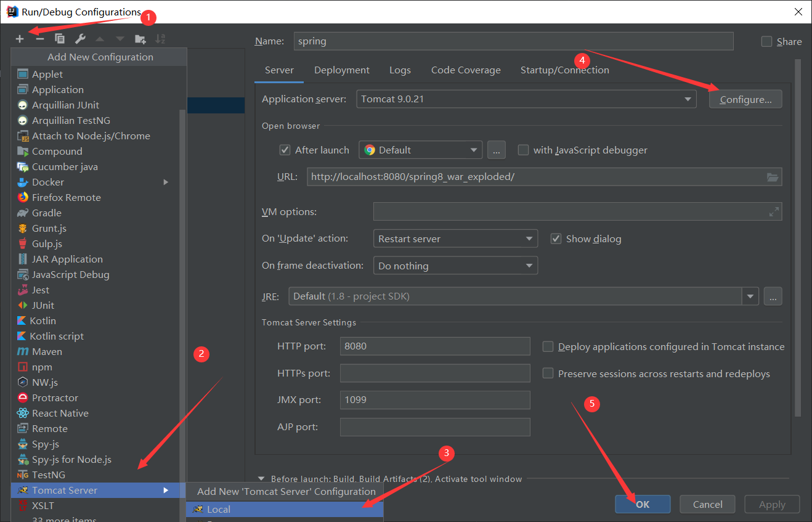Click the Configure... button
Image resolution: width=812 pixels, height=522 pixels.
pos(745,99)
